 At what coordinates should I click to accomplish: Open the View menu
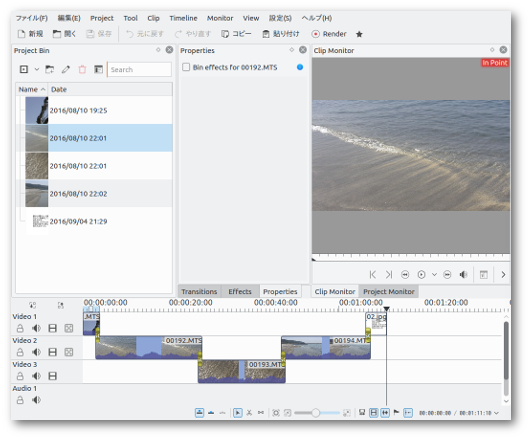(251, 18)
